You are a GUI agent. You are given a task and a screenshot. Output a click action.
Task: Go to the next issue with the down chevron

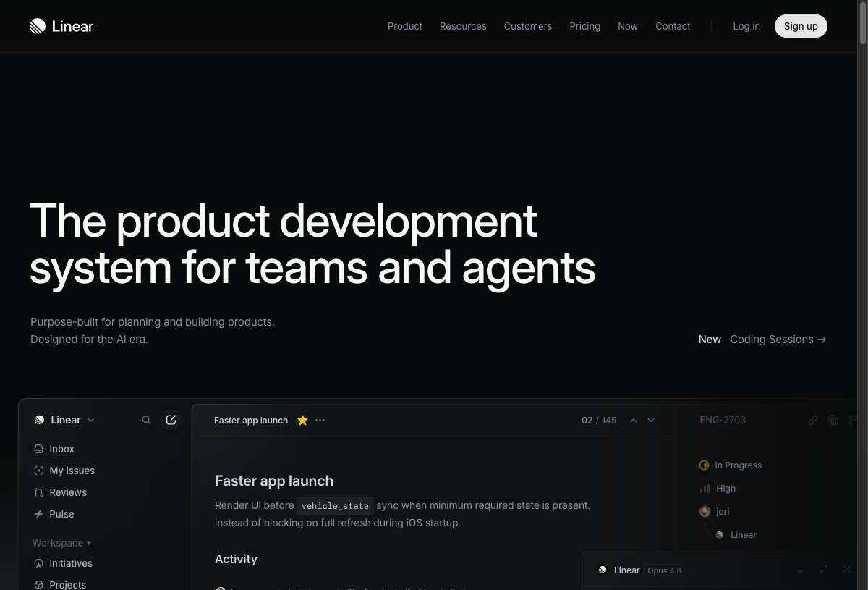[651, 420]
